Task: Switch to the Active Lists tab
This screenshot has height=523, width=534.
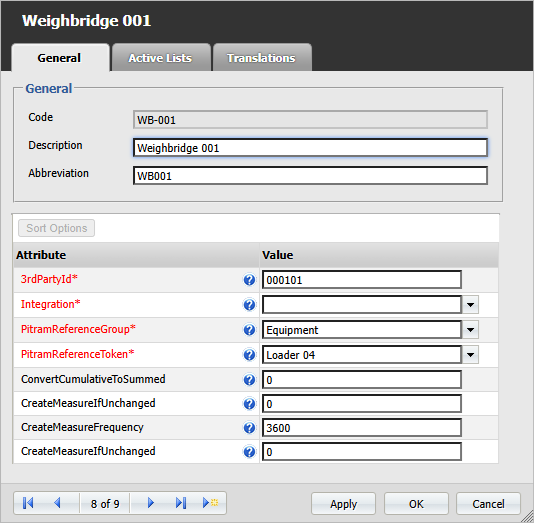Action: pos(161,58)
